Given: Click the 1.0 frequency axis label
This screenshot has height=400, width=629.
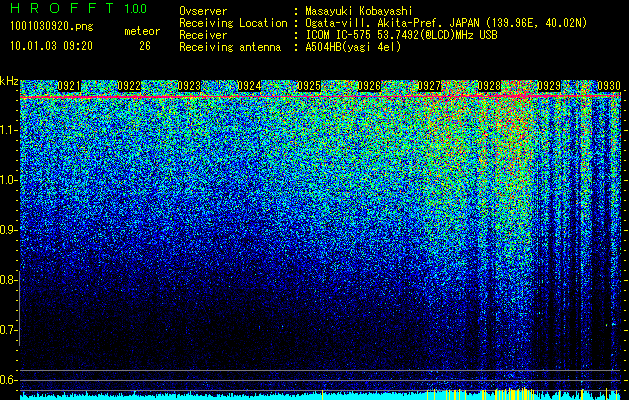Looking at the screenshot, I should tap(8, 180).
